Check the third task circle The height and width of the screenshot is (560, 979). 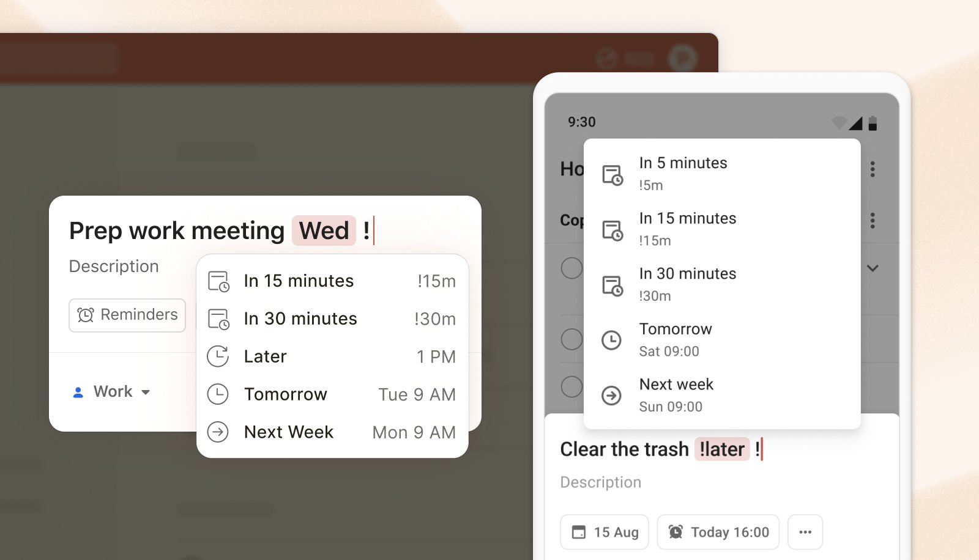[571, 386]
